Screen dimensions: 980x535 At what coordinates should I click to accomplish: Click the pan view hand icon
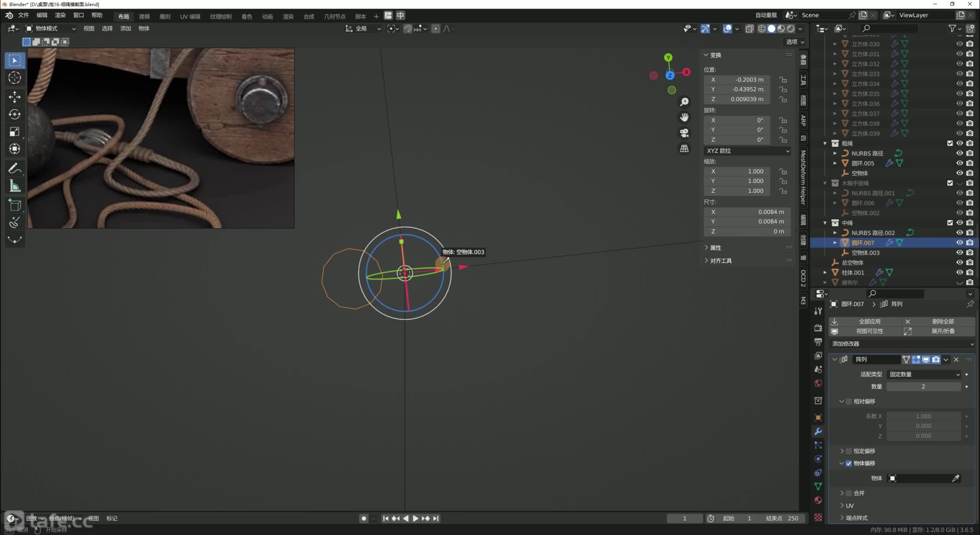click(x=684, y=117)
